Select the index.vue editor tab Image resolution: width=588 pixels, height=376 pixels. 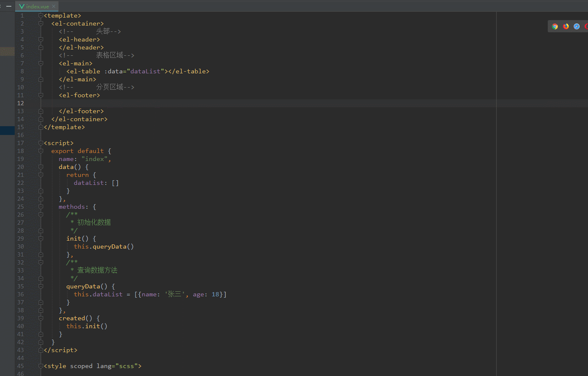click(x=37, y=6)
